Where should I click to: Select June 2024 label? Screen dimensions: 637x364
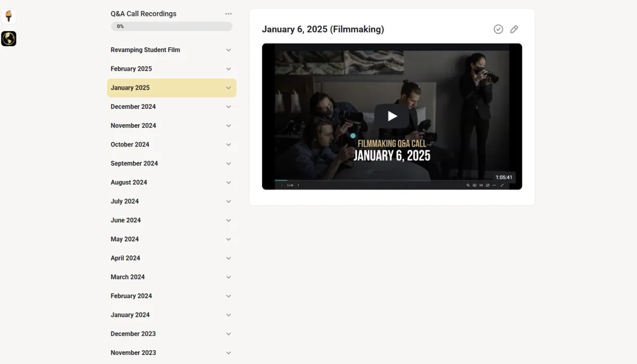126,220
